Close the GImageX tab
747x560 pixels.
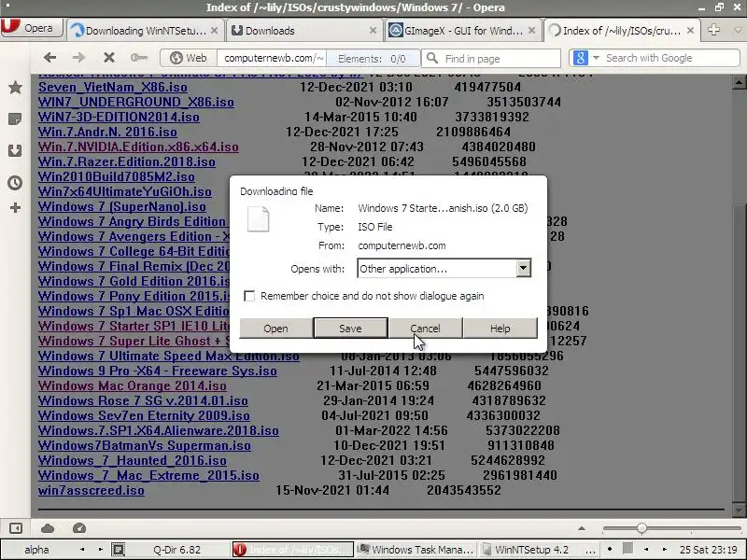click(532, 31)
